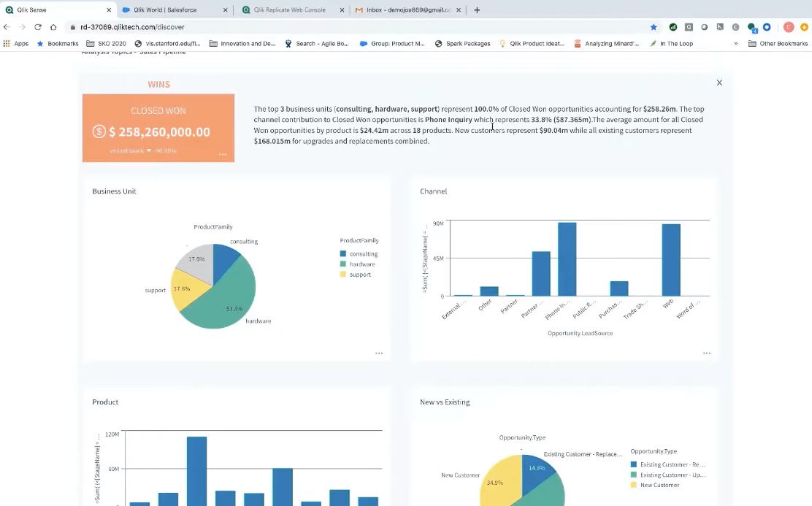Close the Qlik Sense tab
812x506 pixels.
(109, 9)
